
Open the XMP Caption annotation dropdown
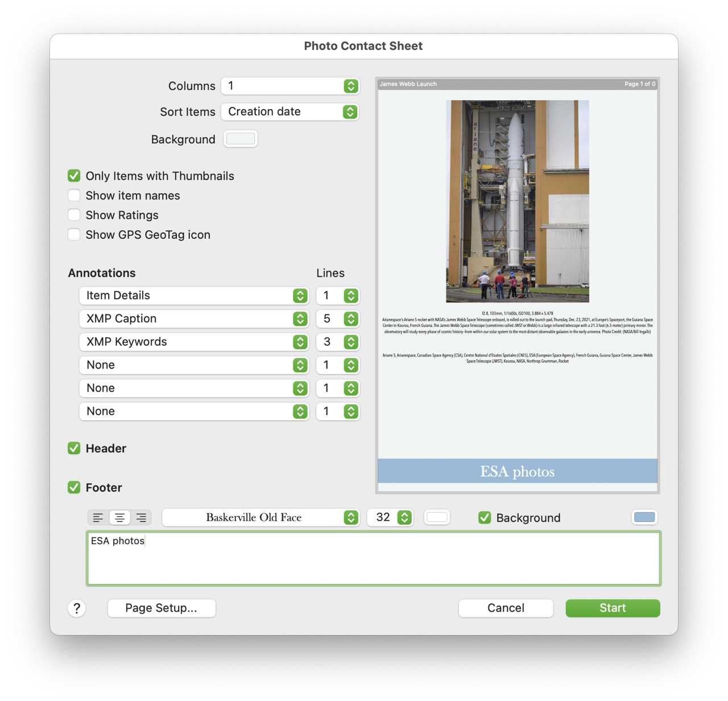(x=194, y=319)
